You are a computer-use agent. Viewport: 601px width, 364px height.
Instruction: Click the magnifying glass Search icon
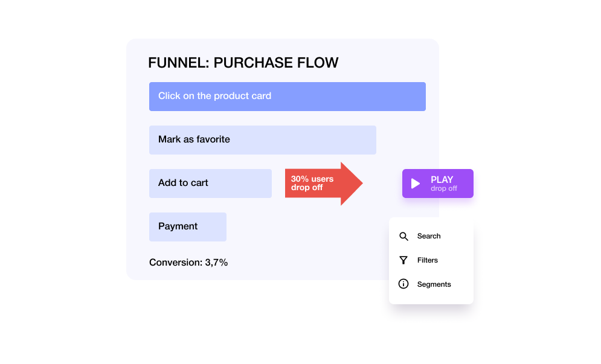(404, 236)
